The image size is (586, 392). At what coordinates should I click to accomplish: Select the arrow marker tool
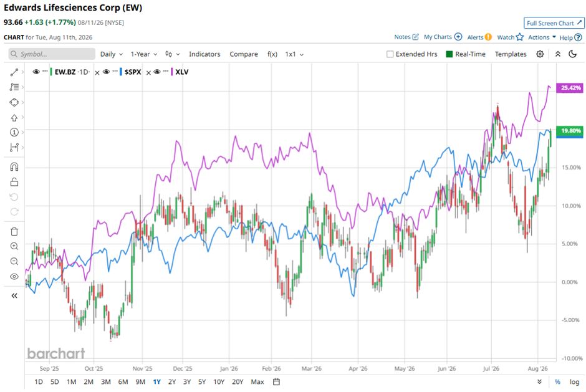(14, 118)
